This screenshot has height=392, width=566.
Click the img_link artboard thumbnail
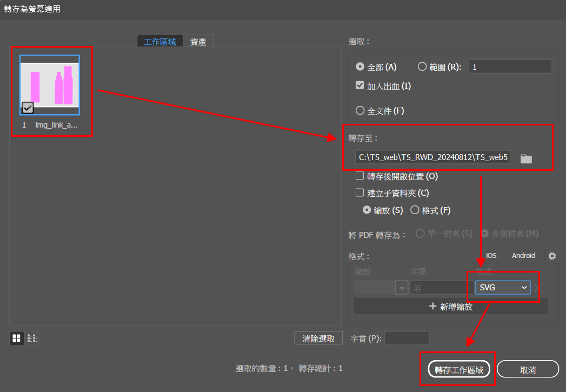point(50,85)
